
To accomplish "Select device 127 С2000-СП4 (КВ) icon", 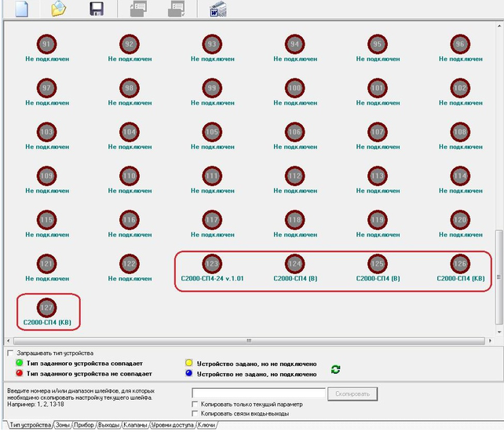I will 46,308.
